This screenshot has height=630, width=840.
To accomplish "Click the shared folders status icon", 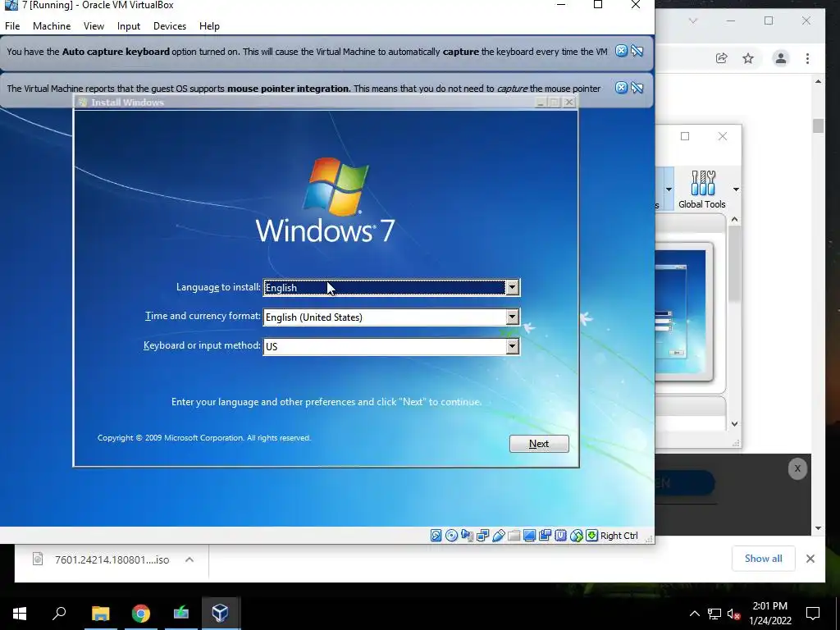I will 514,536.
